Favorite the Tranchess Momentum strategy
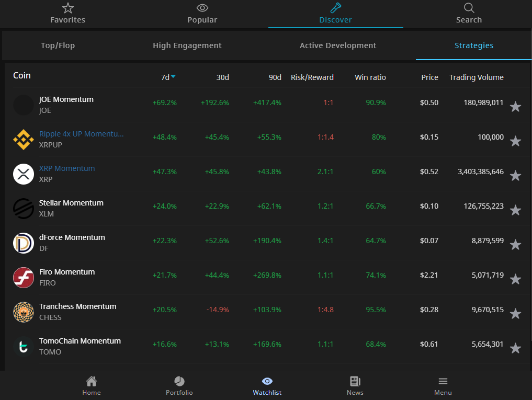Screen dimensions: 532x400 coord(515,314)
